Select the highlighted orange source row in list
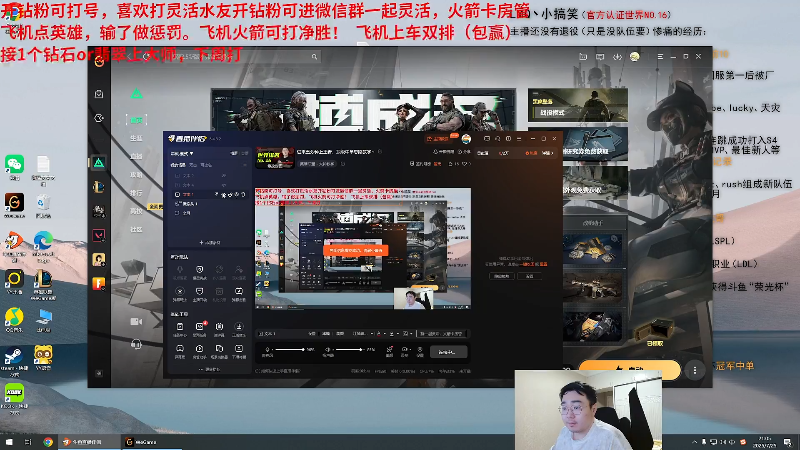The image size is (800, 450). click(210, 194)
